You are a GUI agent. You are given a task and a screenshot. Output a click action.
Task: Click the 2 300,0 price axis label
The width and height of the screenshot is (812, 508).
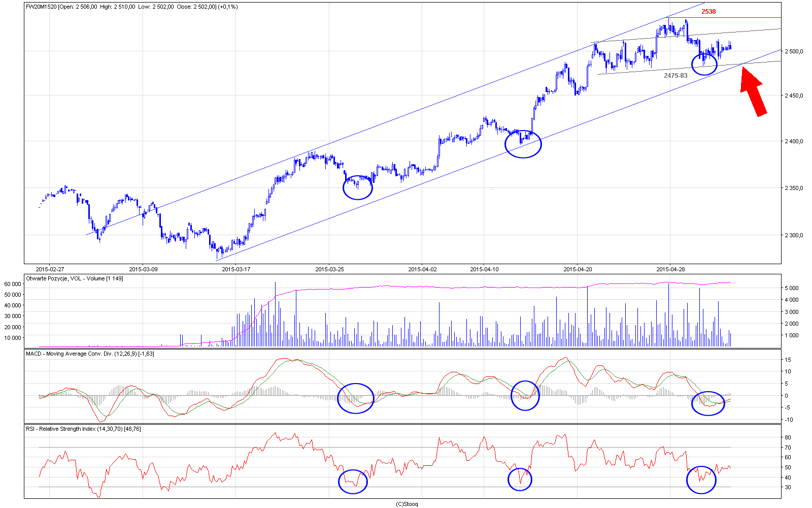794,235
